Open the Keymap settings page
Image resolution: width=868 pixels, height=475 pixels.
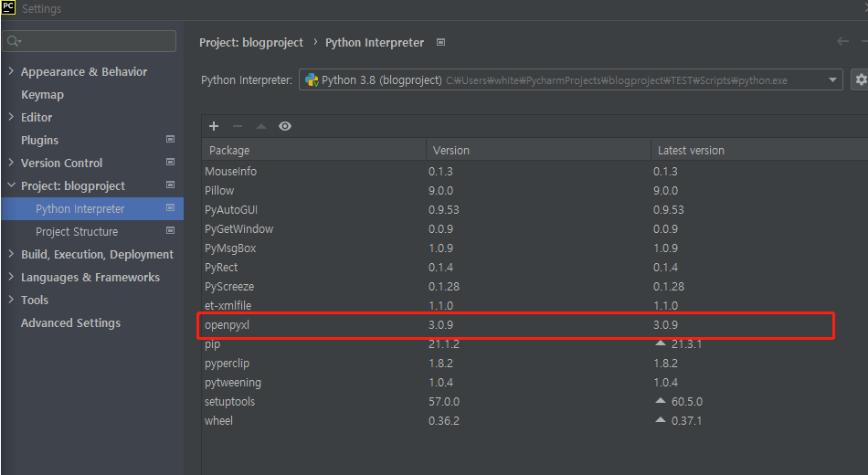click(x=42, y=95)
